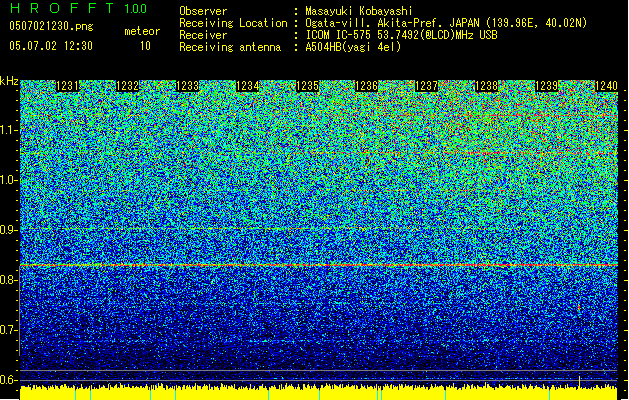Click the 'Receiving Location' label
Viewport: 629px width, 400px height.
[233, 23]
